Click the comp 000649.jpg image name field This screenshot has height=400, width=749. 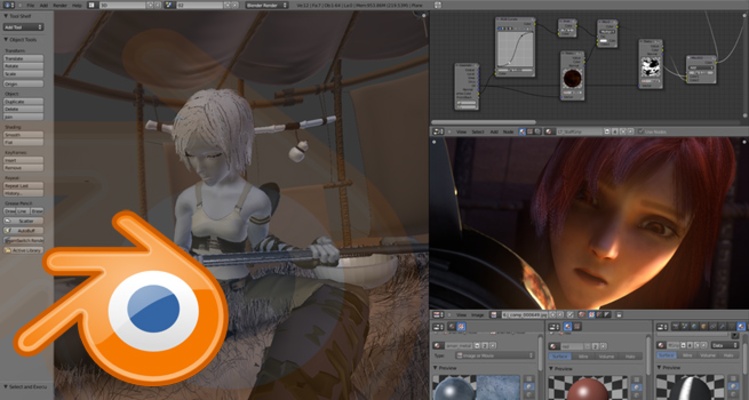pos(524,314)
